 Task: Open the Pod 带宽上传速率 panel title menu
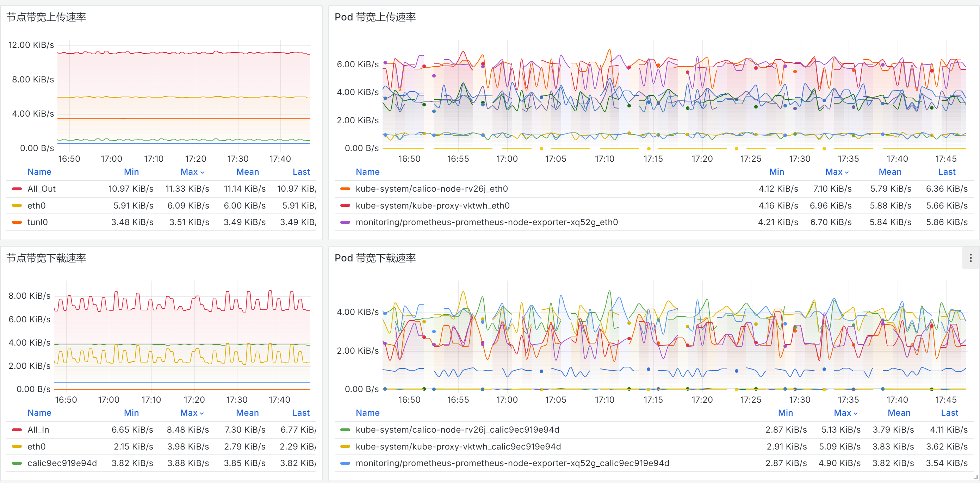pyautogui.click(x=375, y=17)
